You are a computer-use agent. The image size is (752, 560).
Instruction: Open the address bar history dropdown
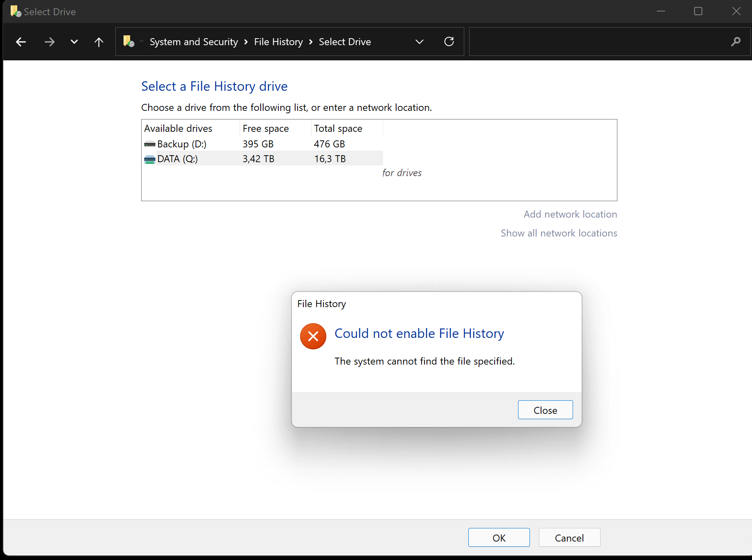click(420, 42)
